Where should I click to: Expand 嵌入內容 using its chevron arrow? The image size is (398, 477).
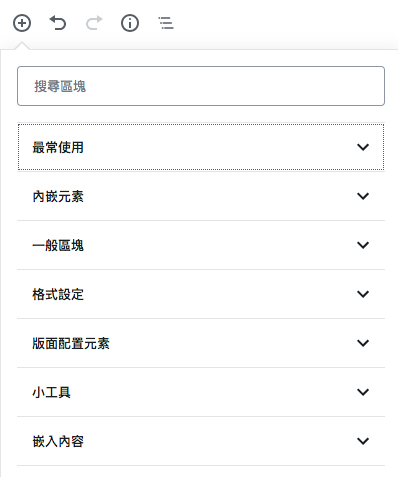tap(363, 441)
